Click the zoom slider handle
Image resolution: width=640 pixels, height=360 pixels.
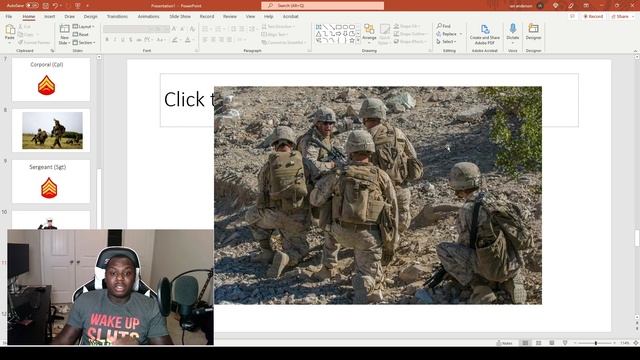pos(596,343)
